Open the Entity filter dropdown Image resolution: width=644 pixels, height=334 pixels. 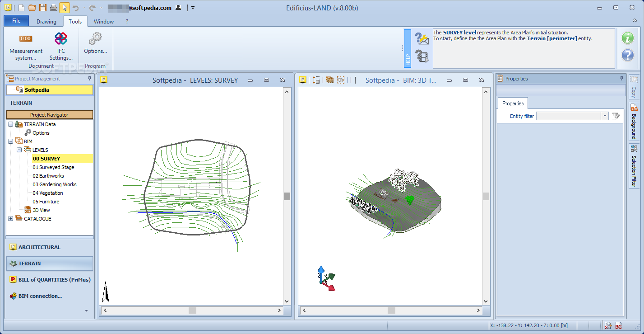click(605, 116)
